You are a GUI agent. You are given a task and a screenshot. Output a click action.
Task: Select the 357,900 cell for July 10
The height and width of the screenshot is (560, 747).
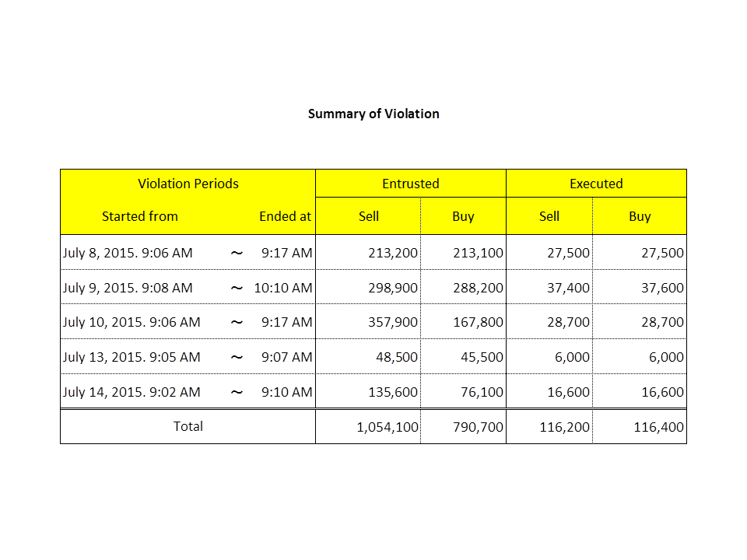tap(393, 322)
